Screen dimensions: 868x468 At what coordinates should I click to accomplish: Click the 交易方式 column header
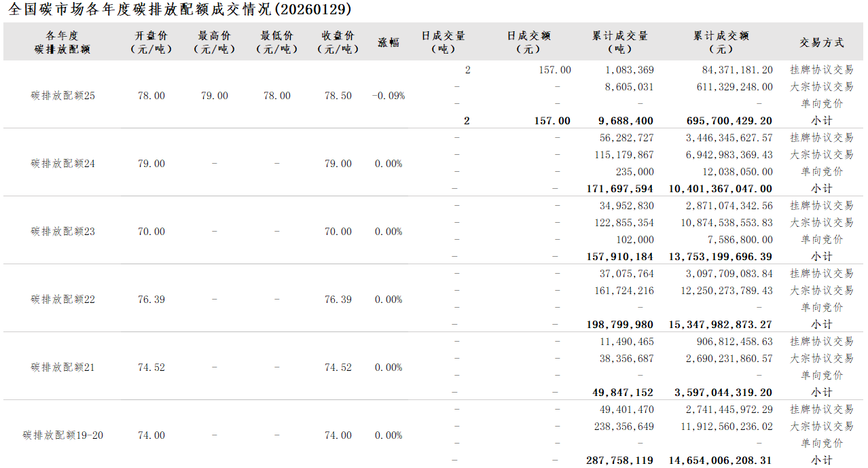point(822,42)
